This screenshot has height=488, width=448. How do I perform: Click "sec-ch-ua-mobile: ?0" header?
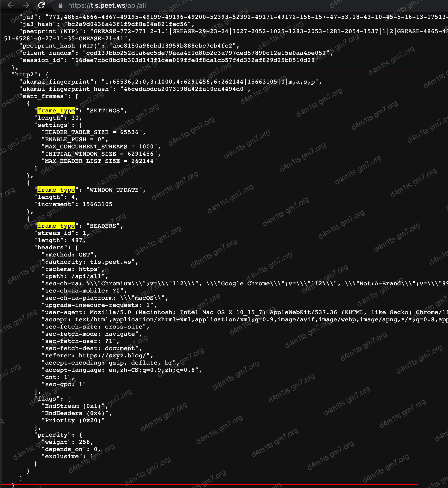(84, 291)
